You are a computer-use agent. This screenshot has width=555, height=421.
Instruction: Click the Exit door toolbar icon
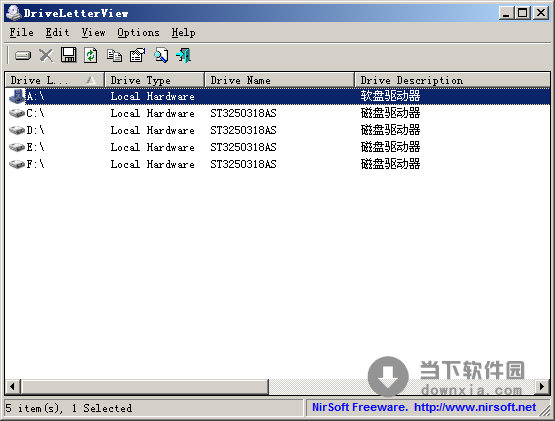coord(183,56)
